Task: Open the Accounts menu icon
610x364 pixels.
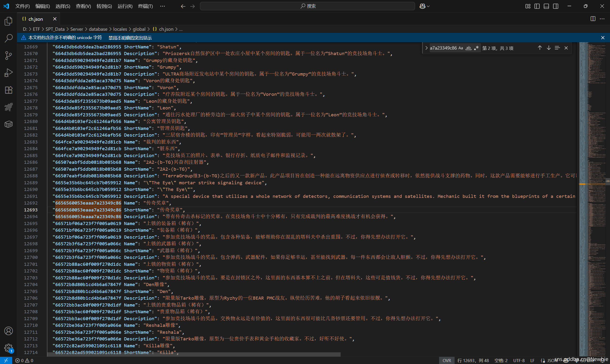Action: (9, 331)
